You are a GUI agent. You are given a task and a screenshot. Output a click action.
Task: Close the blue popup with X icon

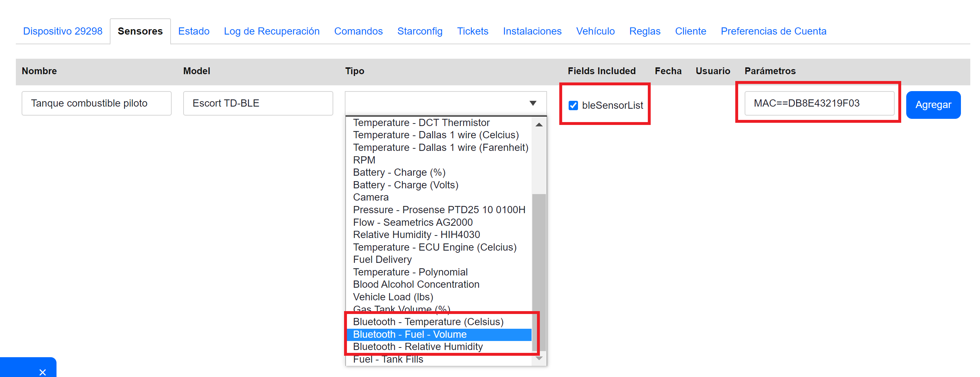coord(42,372)
